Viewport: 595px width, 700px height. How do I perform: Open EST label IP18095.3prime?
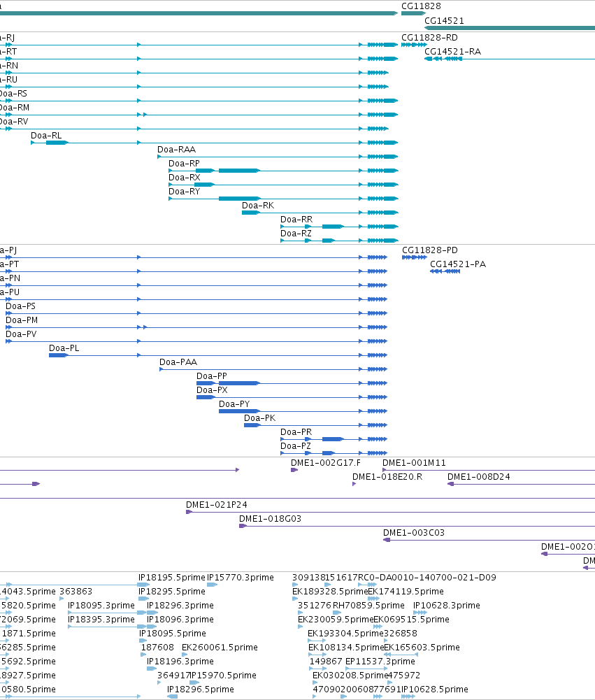pos(101,606)
